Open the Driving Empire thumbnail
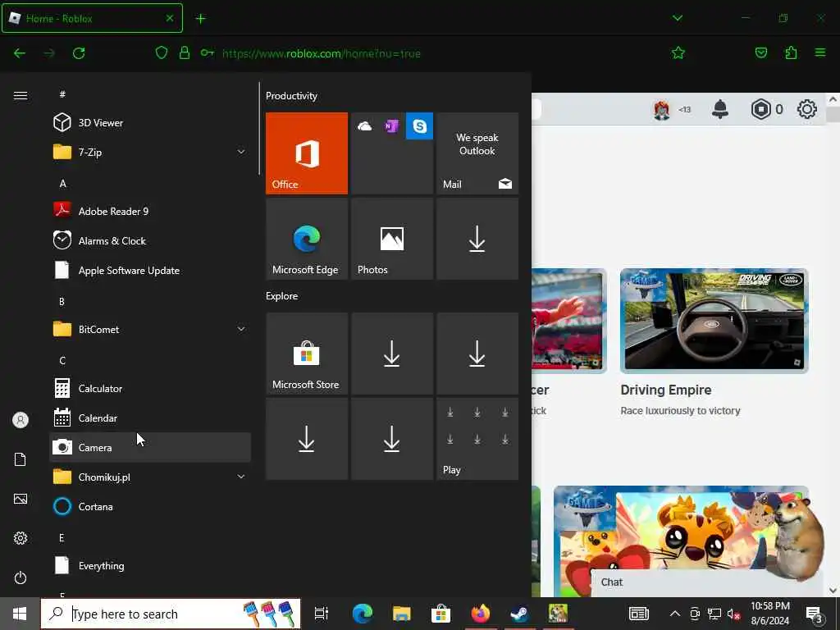 coord(714,321)
